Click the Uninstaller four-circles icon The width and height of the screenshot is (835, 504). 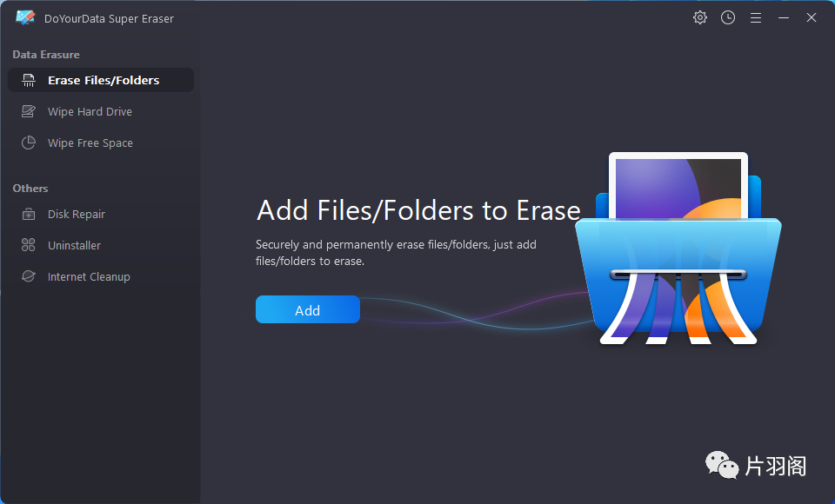pos(28,245)
